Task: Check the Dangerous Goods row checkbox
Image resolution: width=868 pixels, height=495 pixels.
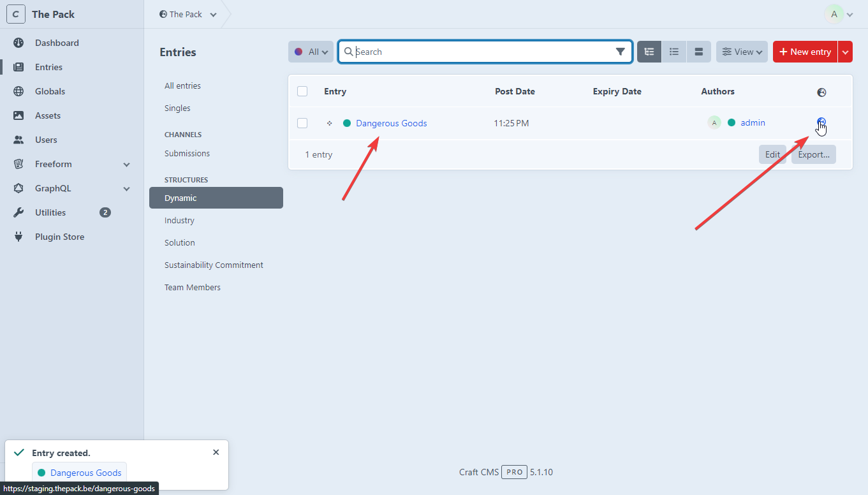Action: pos(302,123)
